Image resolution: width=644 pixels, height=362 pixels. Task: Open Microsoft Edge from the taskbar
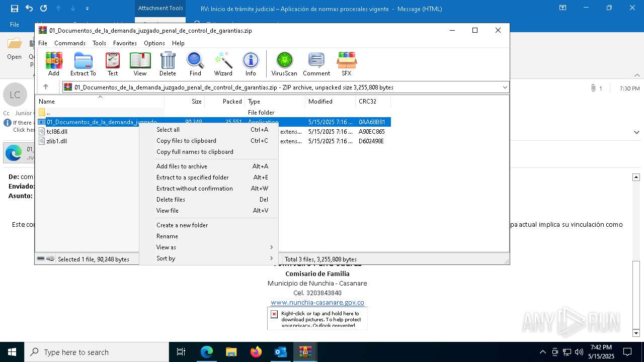pyautogui.click(x=207, y=352)
